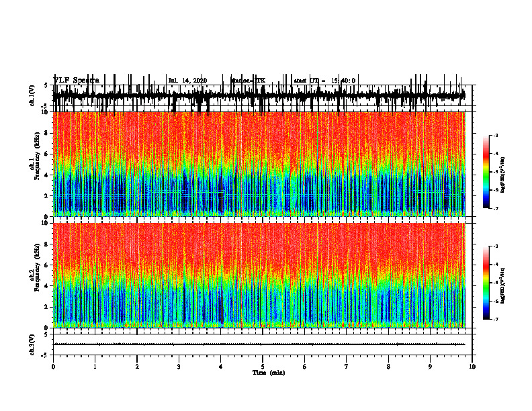Click the '9' tick on the time axis

(430, 367)
